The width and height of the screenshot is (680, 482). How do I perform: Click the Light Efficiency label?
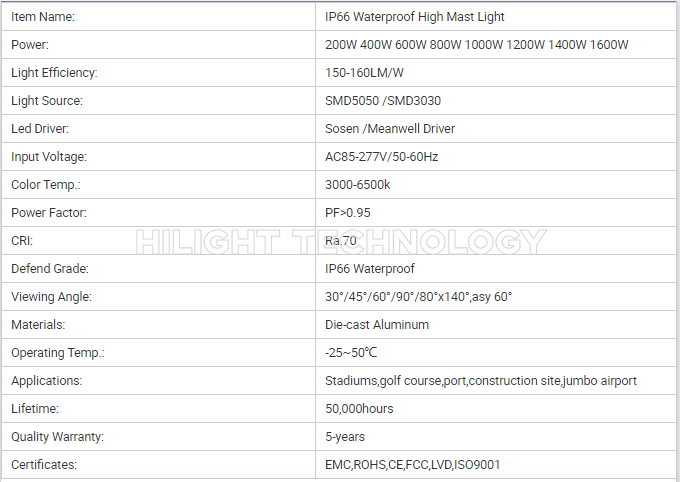[x=54, y=72]
